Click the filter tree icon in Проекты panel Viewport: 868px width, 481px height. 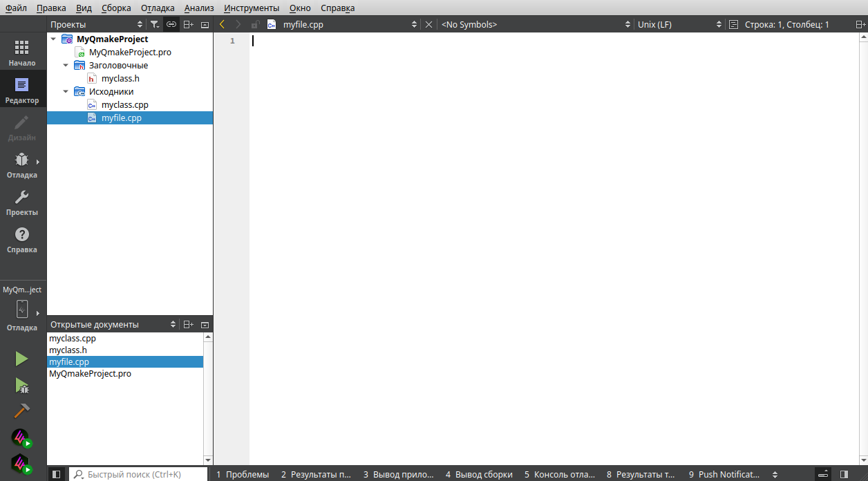click(x=155, y=24)
